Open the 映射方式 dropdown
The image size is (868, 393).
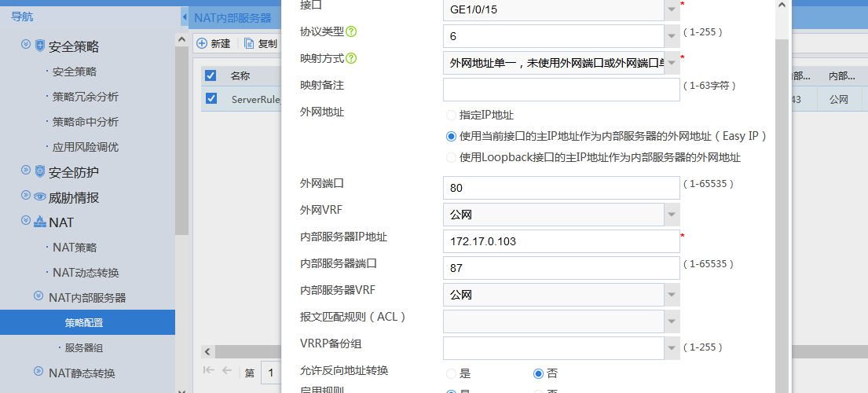click(672, 63)
